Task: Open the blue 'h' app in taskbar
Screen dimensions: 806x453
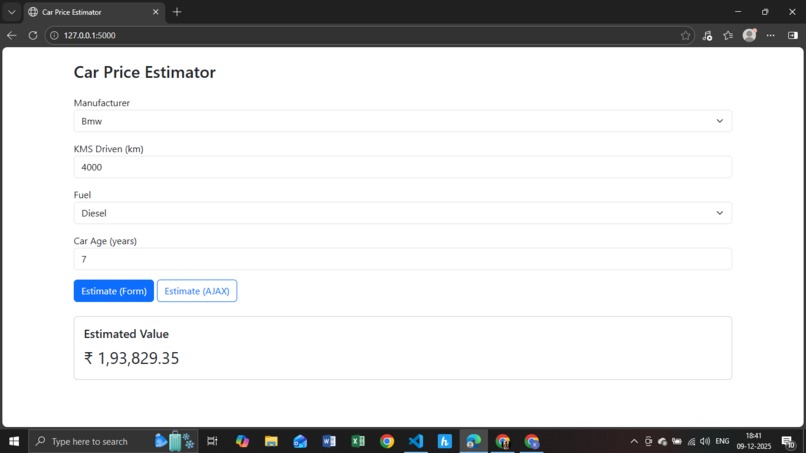Action: pos(445,441)
